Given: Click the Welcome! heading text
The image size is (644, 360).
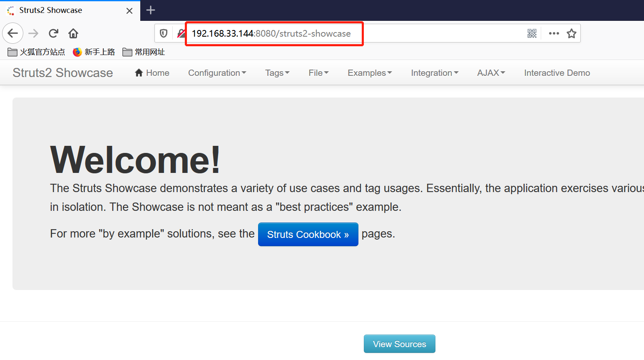Looking at the screenshot, I should [135, 160].
